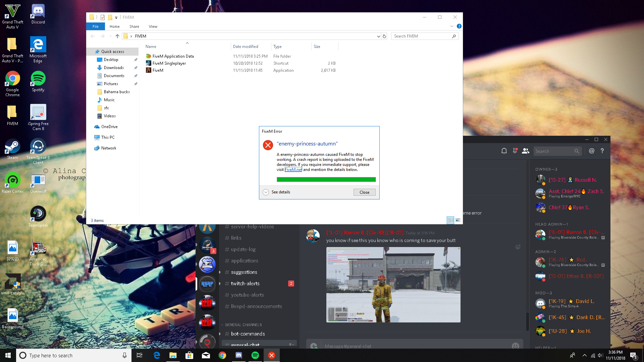
Task: Select FiveM Application Data folder
Action: (173, 56)
